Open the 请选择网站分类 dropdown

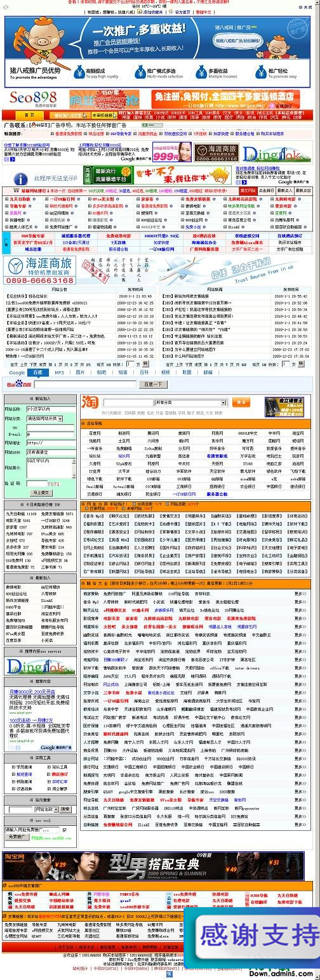[x=44, y=419]
